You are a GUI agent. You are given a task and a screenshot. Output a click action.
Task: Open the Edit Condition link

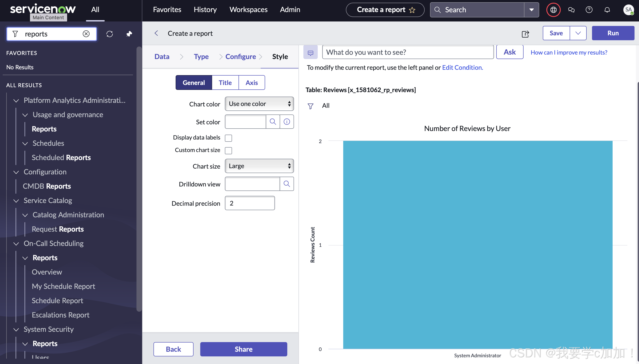tap(462, 68)
